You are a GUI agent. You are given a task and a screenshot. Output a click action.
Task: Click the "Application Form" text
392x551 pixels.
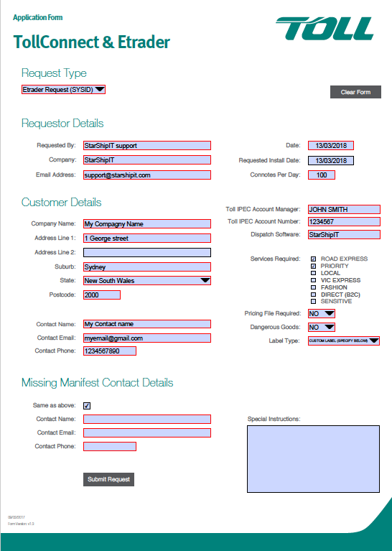coord(38,17)
